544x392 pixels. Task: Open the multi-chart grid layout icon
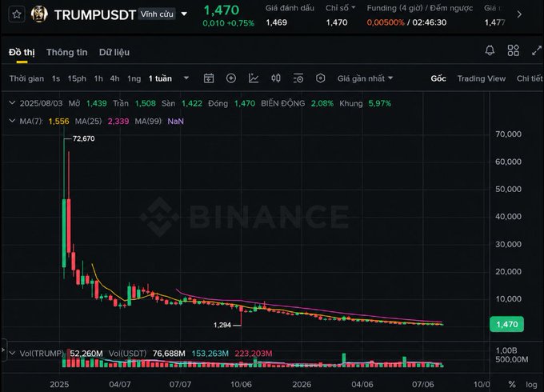[x=513, y=50]
